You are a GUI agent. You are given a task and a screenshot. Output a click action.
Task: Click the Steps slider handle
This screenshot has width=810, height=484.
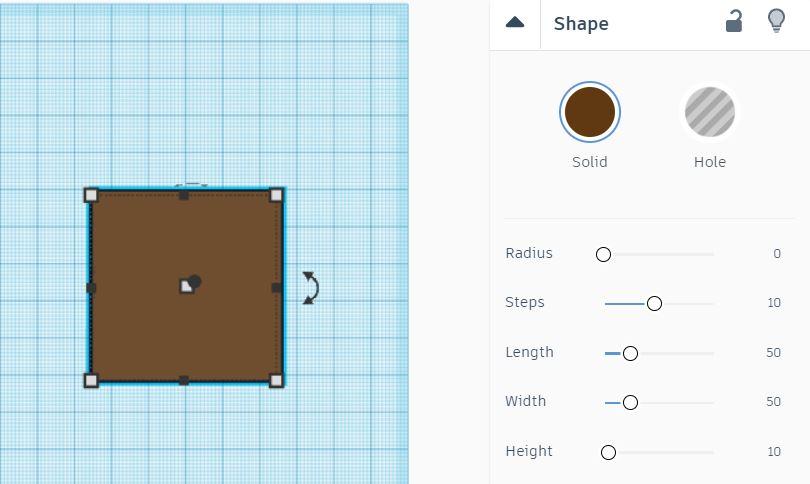655,304
